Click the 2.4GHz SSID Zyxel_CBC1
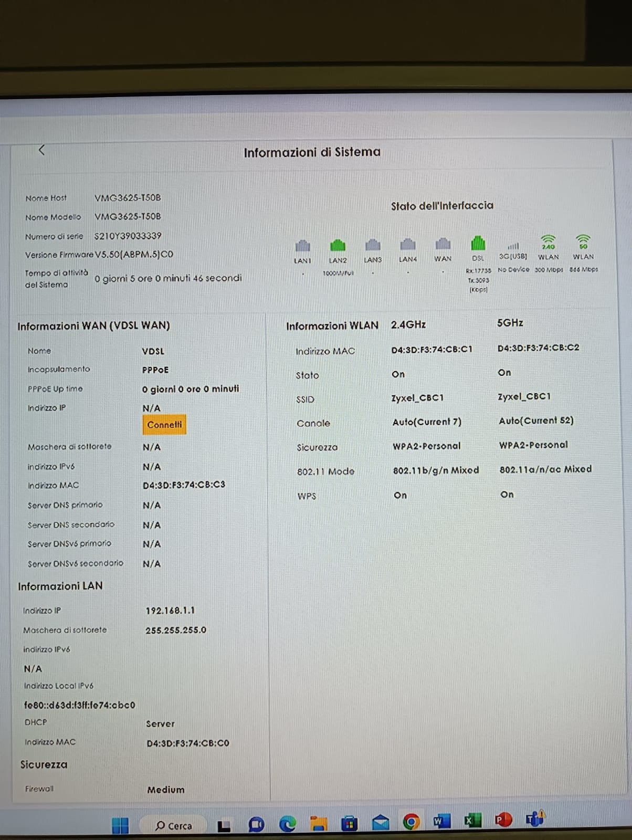The height and width of the screenshot is (840, 632). click(417, 398)
